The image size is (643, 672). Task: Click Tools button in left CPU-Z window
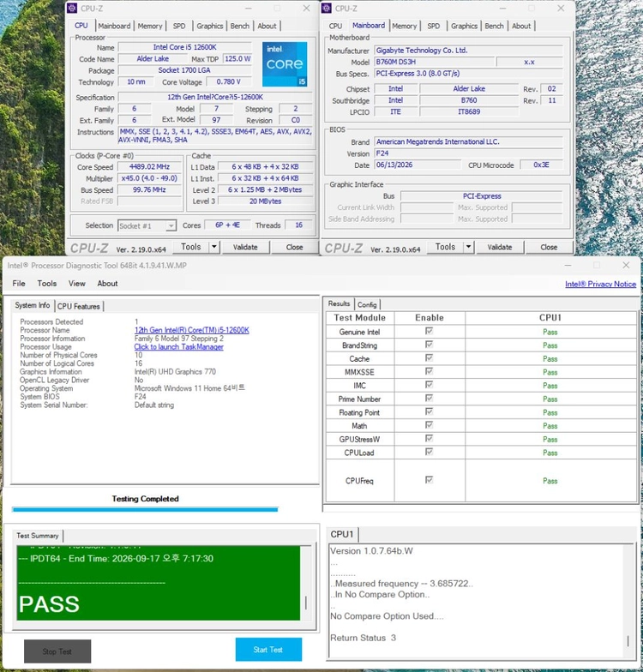click(190, 247)
